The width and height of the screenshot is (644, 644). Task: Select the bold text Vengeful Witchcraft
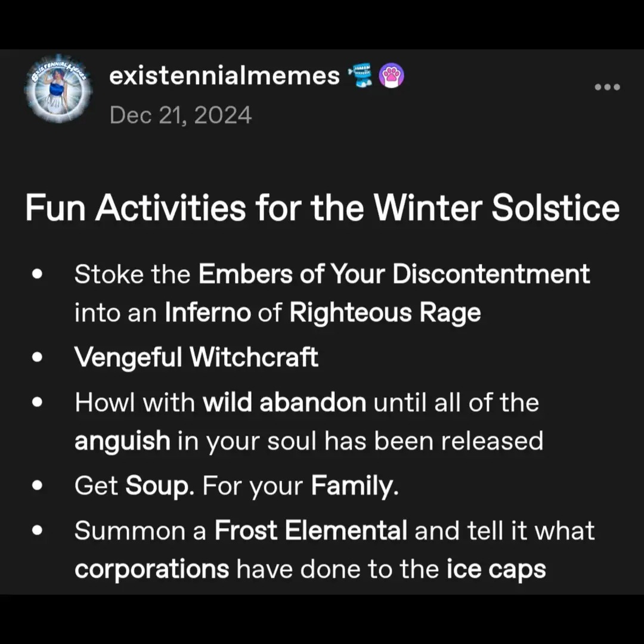(x=197, y=357)
